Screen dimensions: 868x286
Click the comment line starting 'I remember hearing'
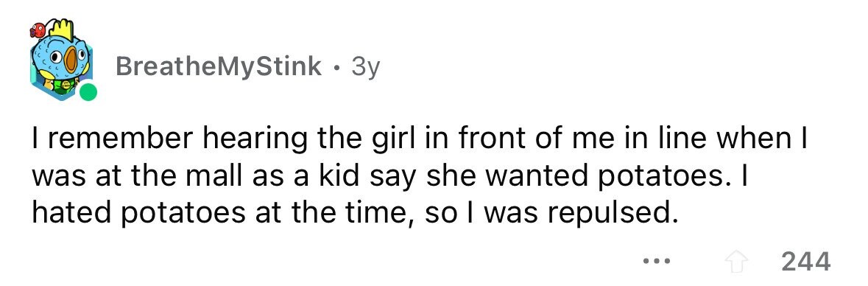[x=417, y=140]
